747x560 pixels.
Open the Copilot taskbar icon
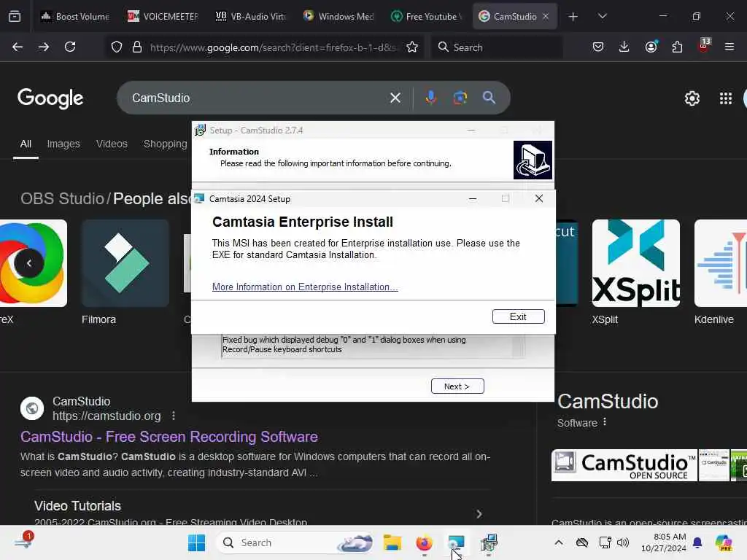(724, 542)
